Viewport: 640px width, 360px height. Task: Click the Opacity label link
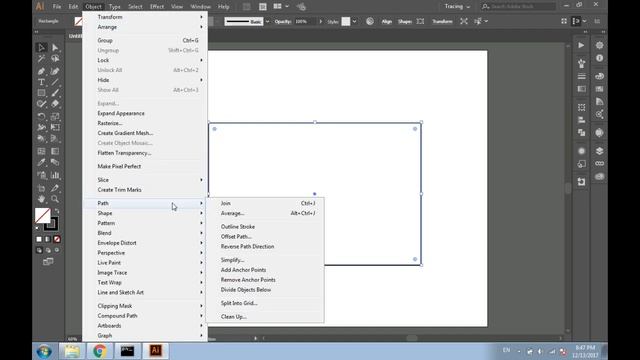(282, 21)
